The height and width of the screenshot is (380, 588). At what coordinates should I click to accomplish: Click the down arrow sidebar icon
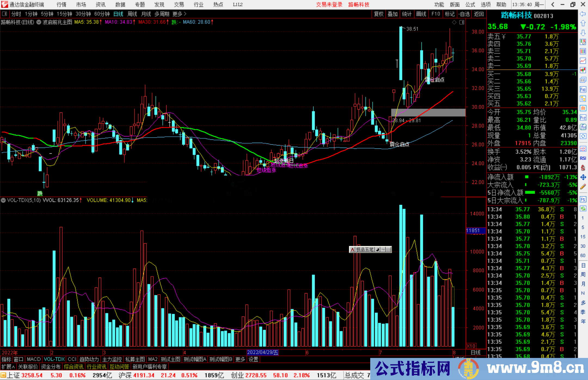tap(583, 33)
